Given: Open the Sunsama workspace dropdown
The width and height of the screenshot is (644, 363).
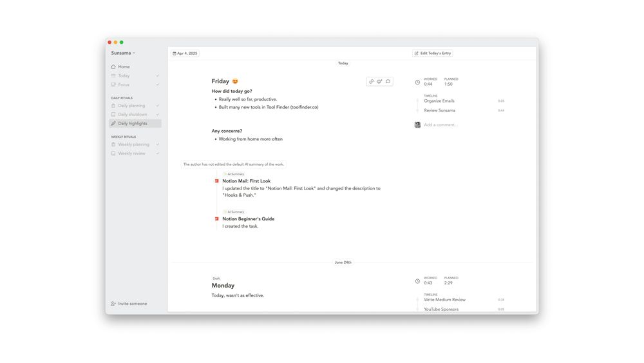Looking at the screenshot, I should (x=123, y=53).
